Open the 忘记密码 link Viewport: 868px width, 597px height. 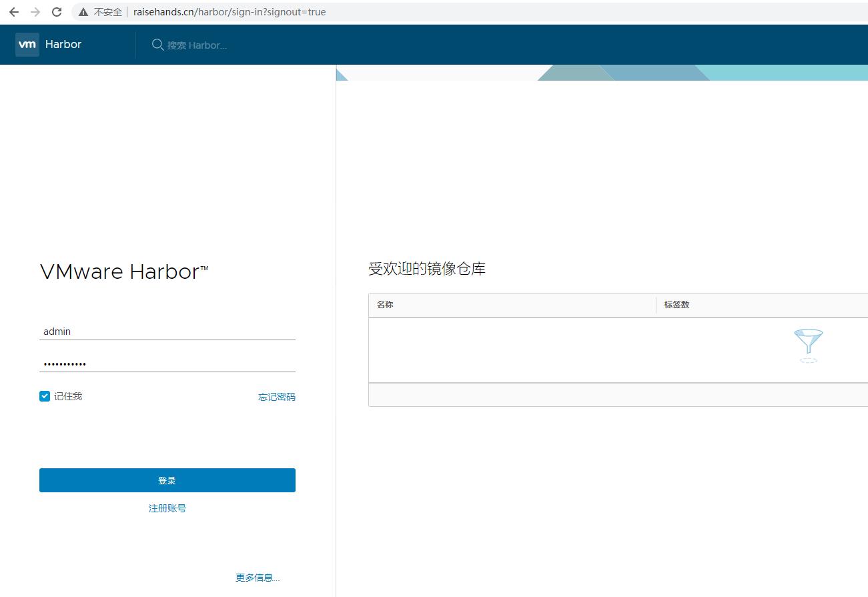[277, 397]
